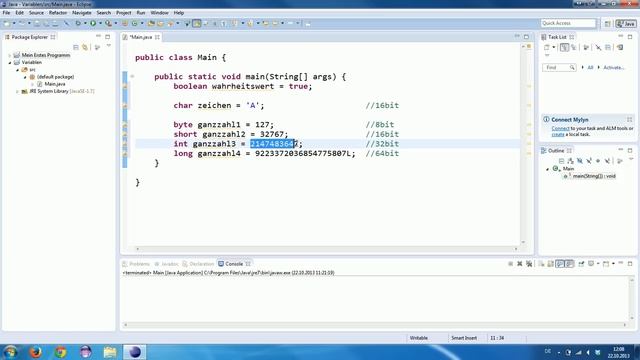
Task: Click Collapse All icon in Outline toolbar
Action: point(561,161)
